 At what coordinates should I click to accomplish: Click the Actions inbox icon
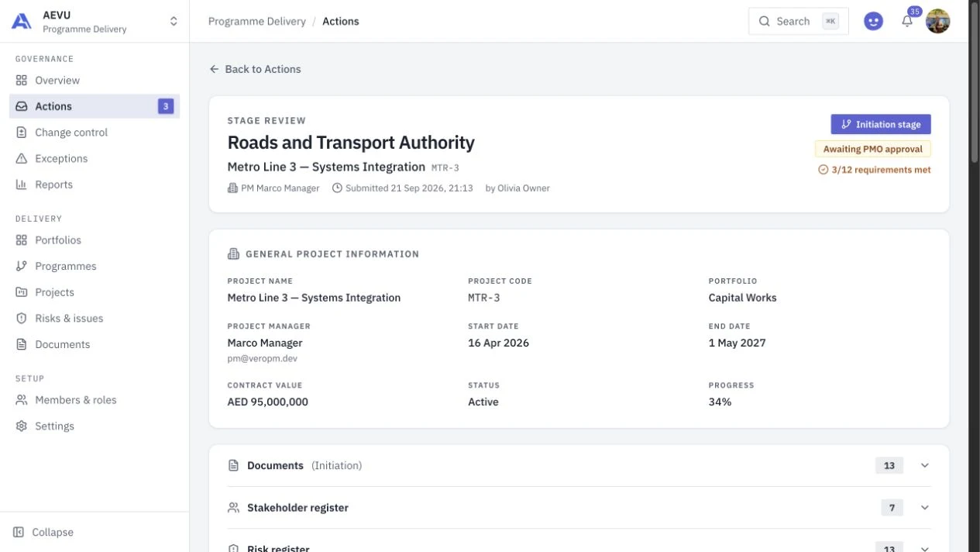pos(22,106)
